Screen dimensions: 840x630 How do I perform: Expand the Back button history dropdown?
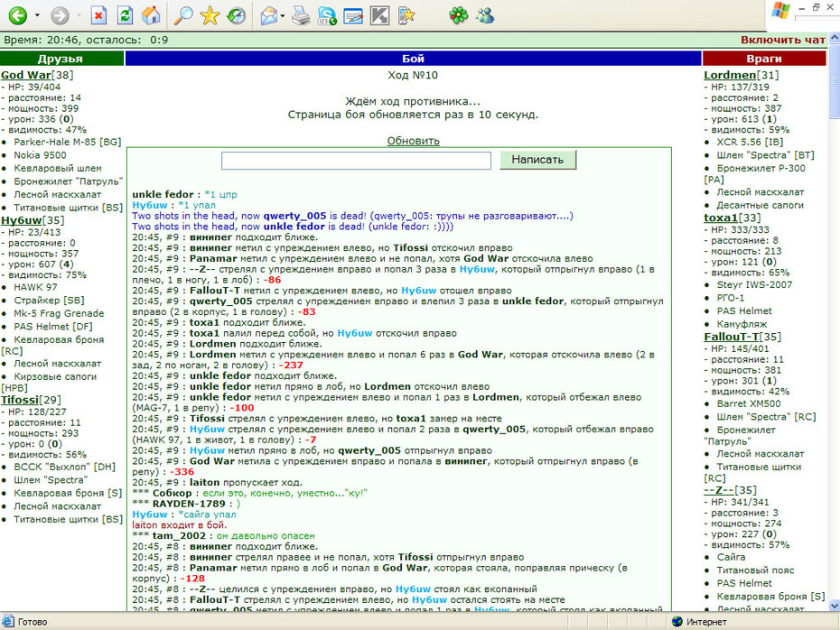tap(37, 15)
